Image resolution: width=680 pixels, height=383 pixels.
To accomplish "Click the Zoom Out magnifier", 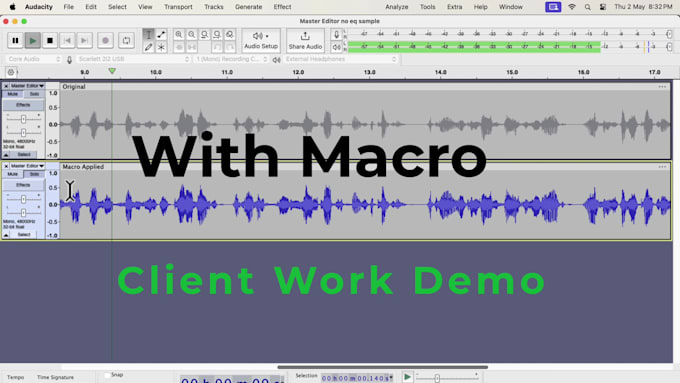I will click(191, 34).
